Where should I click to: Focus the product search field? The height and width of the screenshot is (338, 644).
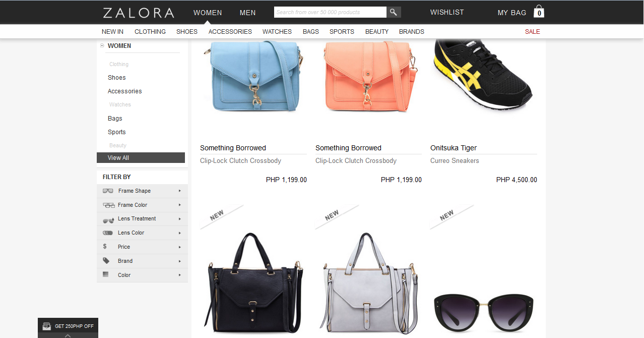(x=330, y=12)
